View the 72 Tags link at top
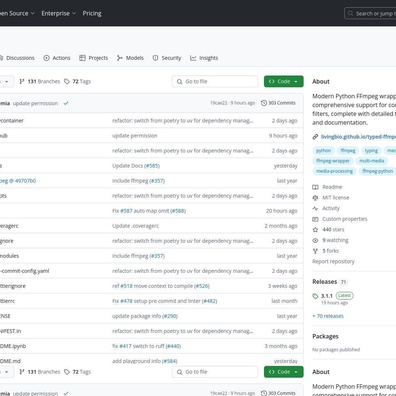 coord(77,81)
